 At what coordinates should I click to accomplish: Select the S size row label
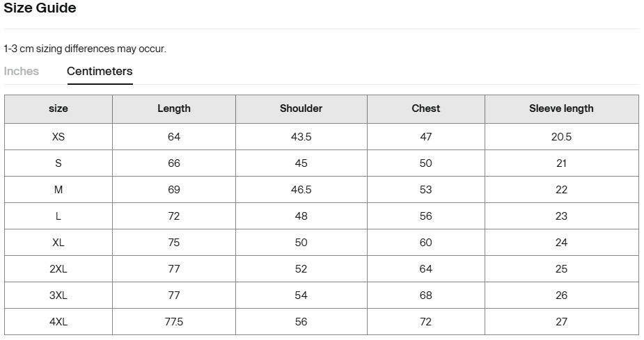click(58, 163)
